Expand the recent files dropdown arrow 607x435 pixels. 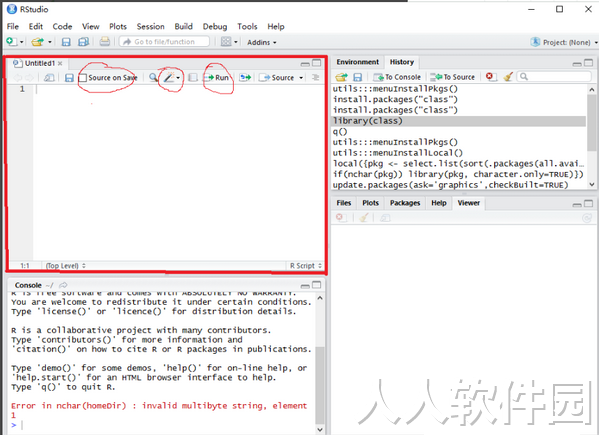pyautogui.click(x=50, y=42)
